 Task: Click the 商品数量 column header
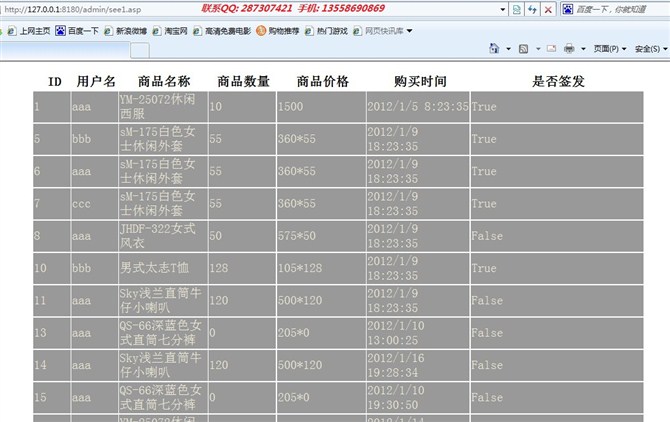(243, 81)
